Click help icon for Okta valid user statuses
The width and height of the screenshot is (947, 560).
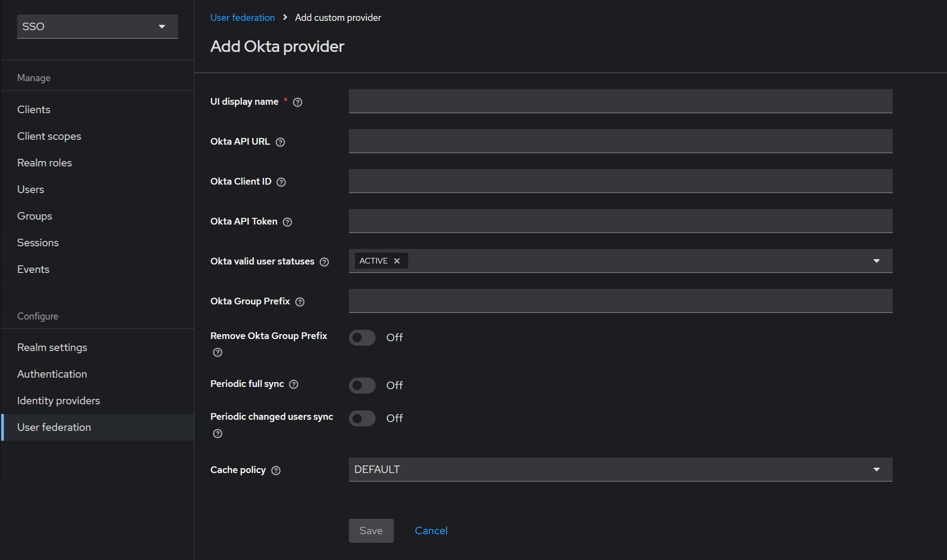pos(325,262)
